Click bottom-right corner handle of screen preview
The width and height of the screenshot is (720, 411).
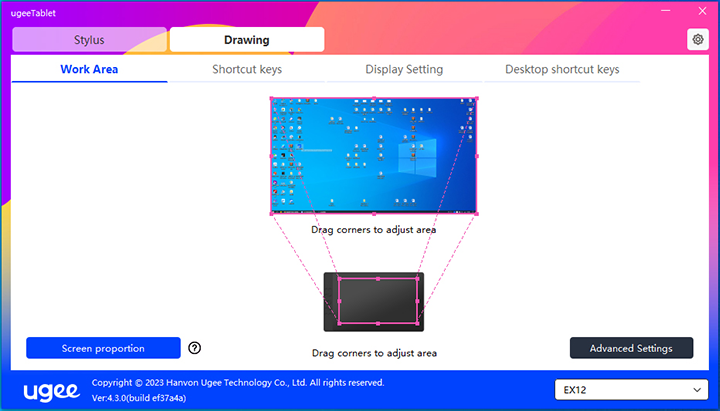click(476, 213)
